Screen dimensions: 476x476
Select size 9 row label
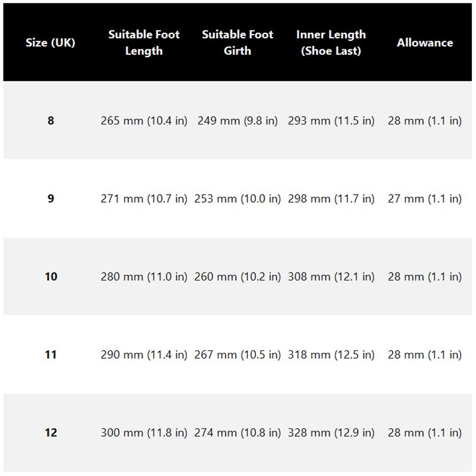pyautogui.click(x=51, y=199)
